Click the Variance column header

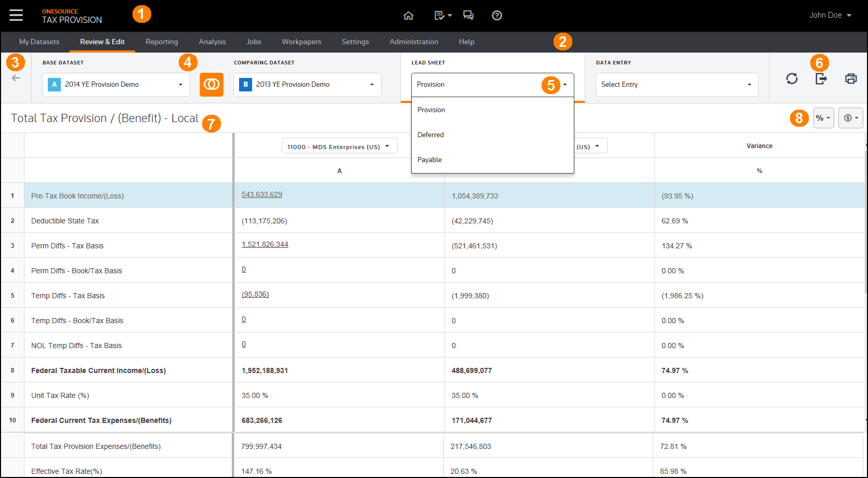tap(759, 146)
